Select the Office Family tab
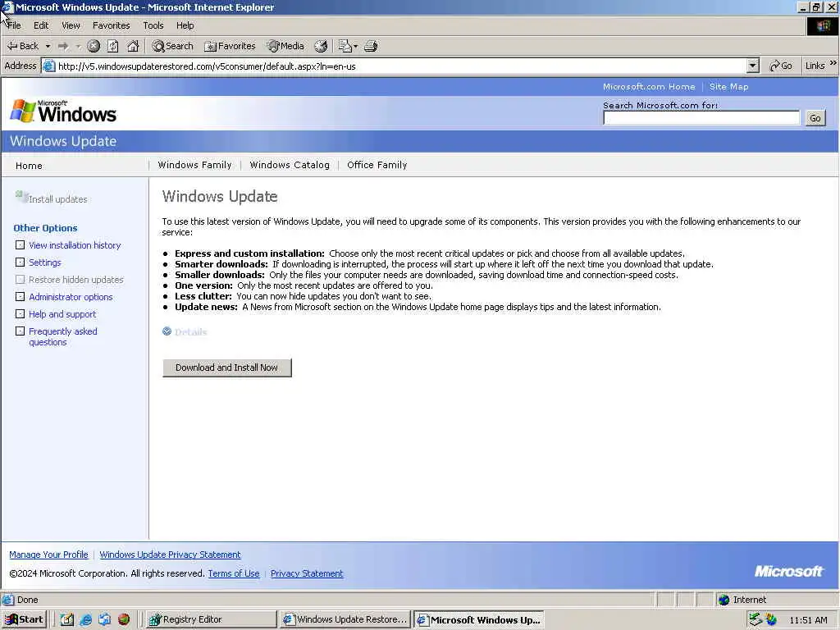The width and height of the screenshot is (840, 630). coord(377,165)
